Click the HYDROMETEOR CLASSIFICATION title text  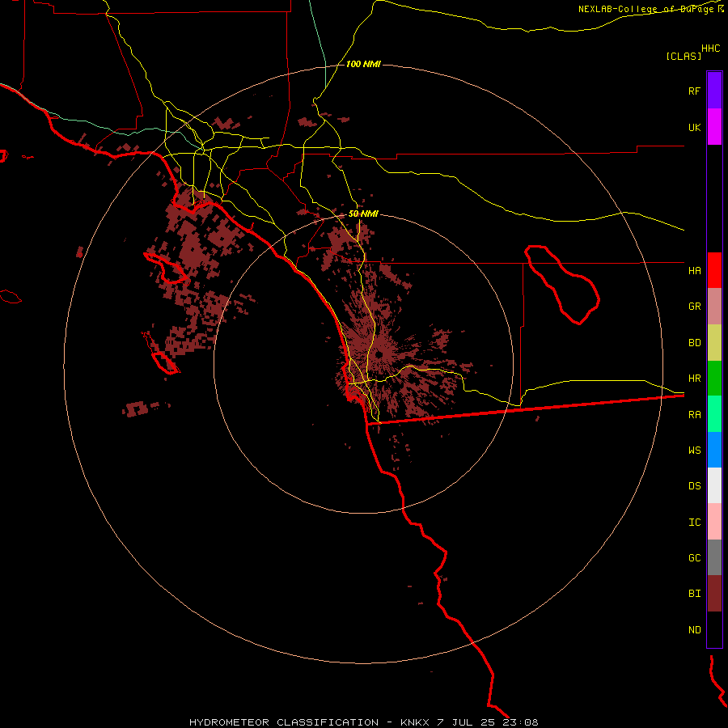(284, 722)
